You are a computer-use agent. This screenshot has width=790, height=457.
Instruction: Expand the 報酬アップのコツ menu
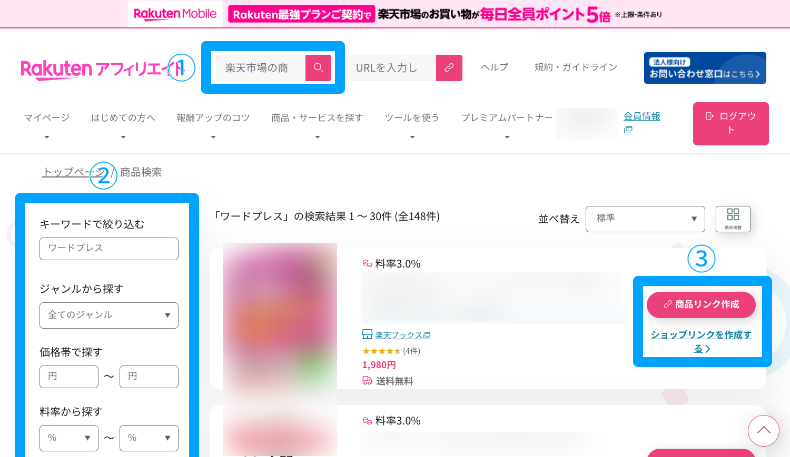[x=213, y=125]
